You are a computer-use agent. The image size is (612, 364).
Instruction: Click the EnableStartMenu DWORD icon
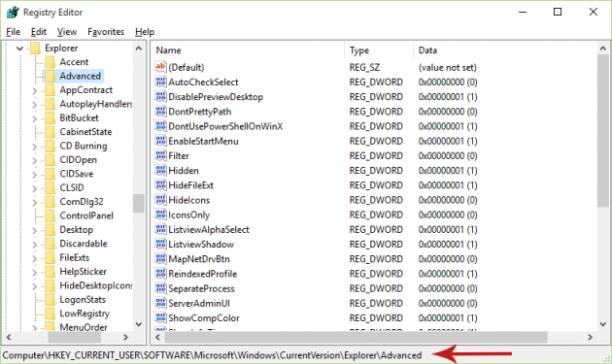[160, 141]
